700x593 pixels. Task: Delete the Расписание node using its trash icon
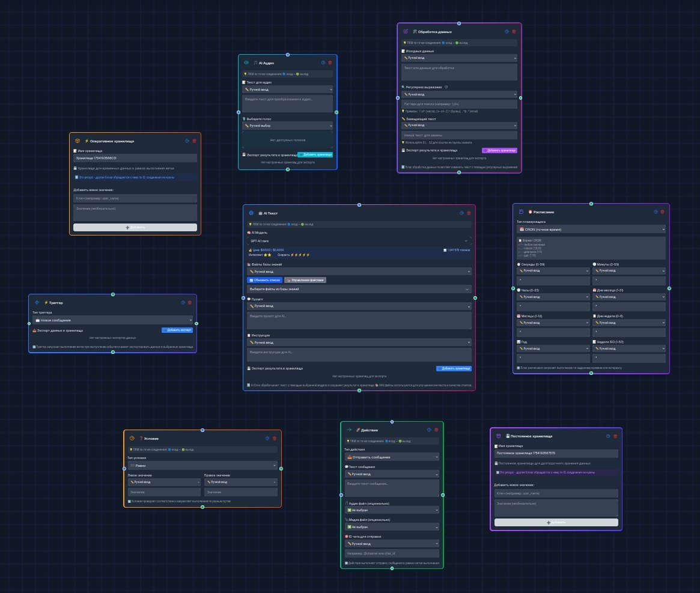point(662,211)
